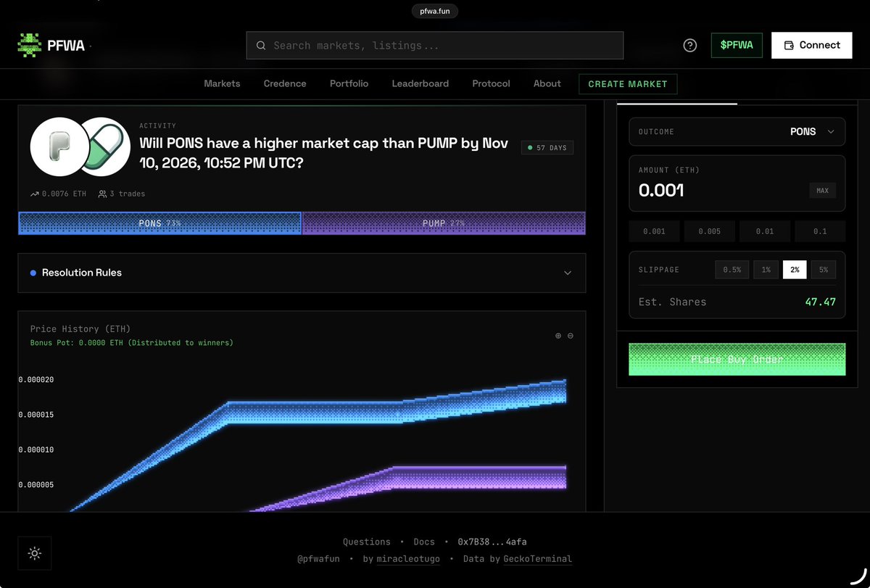The width and height of the screenshot is (870, 588).
Task: Select 2% slippage option
Action: coord(795,270)
